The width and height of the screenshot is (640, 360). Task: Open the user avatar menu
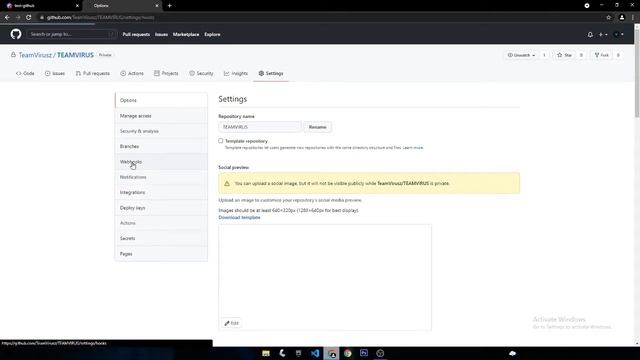click(x=619, y=35)
